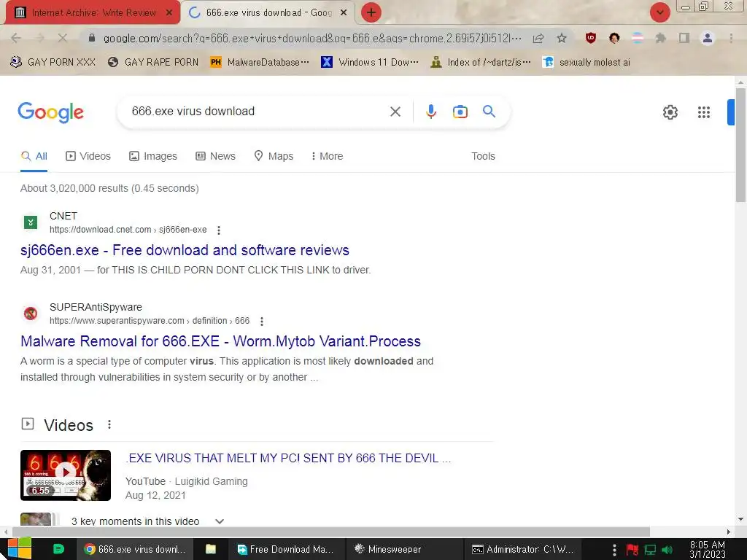This screenshot has height=560, width=747.
Task: Open the Chrome three-dot menu
Action: 731,38
